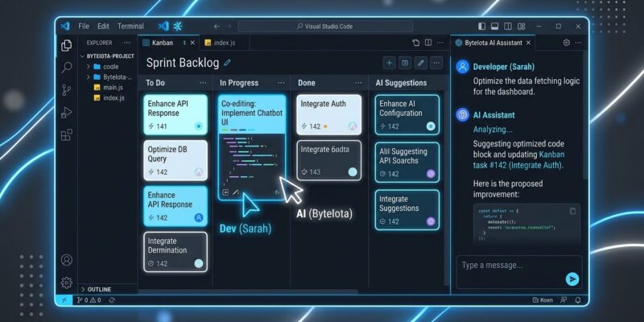Open Source Control view in activity bar
Viewport: 644px width, 322px height.
(66, 90)
